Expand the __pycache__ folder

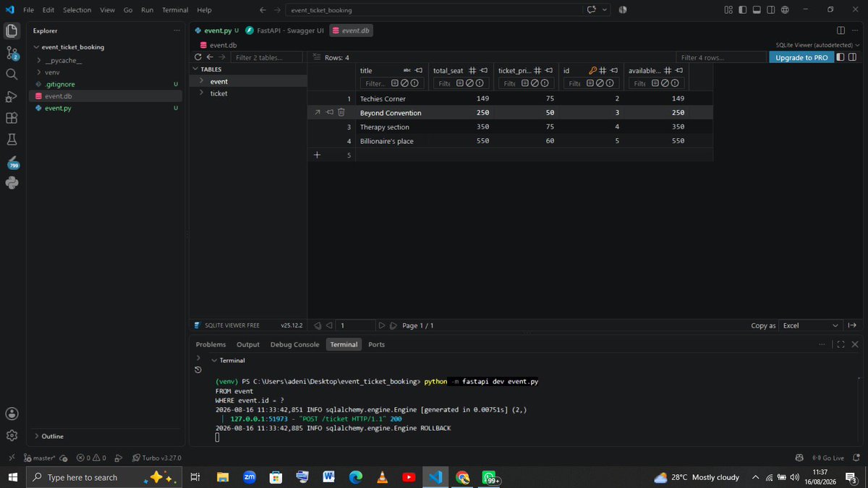click(38, 60)
